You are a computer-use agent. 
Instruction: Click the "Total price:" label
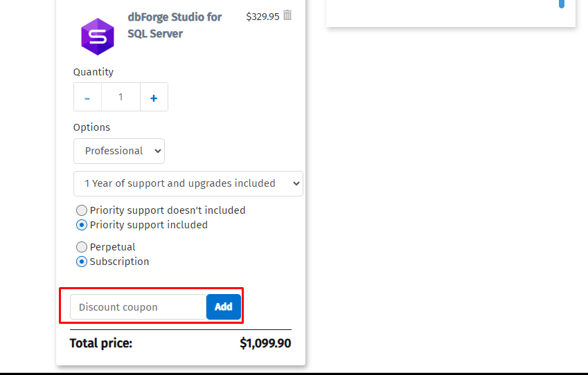click(x=101, y=343)
